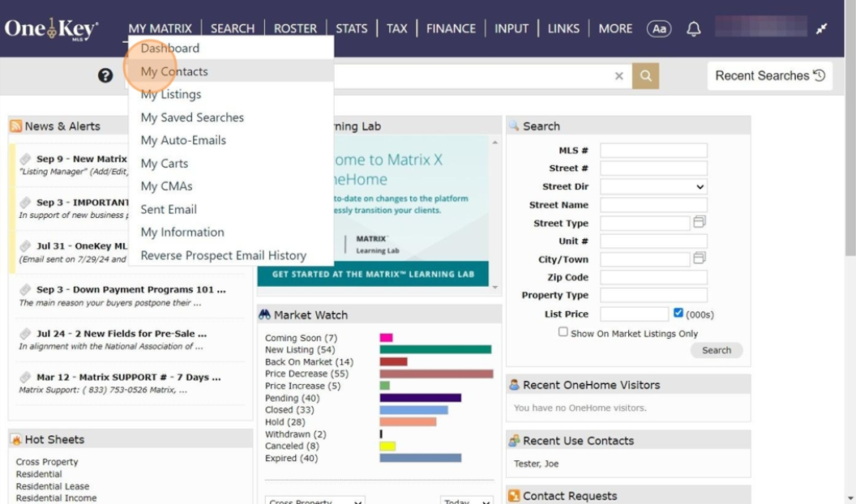Uncheck the (000s) List Price checkbox

(678, 313)
